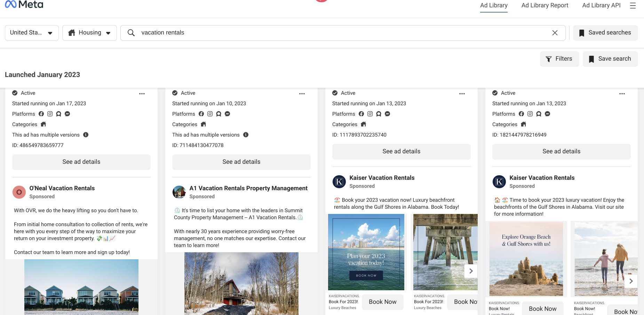Click the search magnifier icon
The image size is (644, 315).
click(131, 33)
